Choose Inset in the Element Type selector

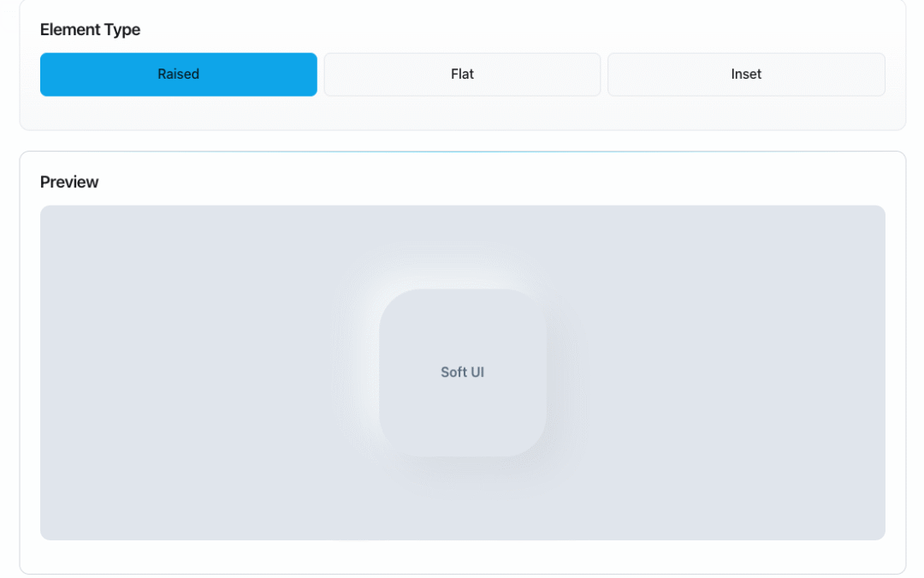click(x=746, y=74)
